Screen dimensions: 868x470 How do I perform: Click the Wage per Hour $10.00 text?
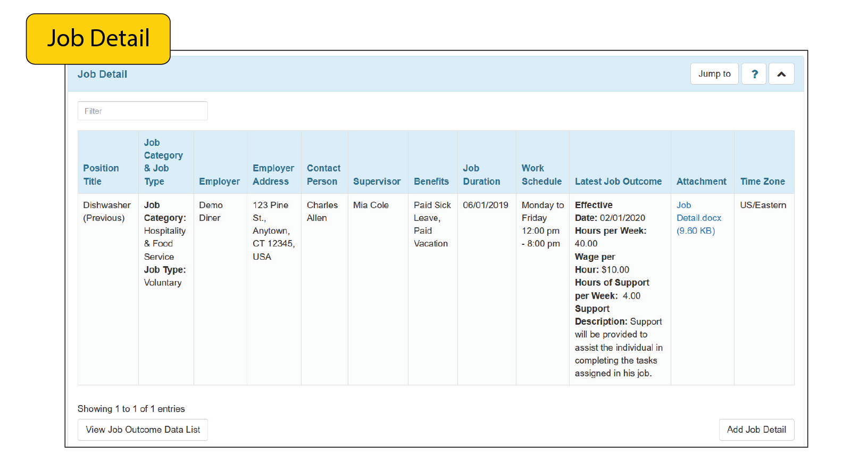602,263
